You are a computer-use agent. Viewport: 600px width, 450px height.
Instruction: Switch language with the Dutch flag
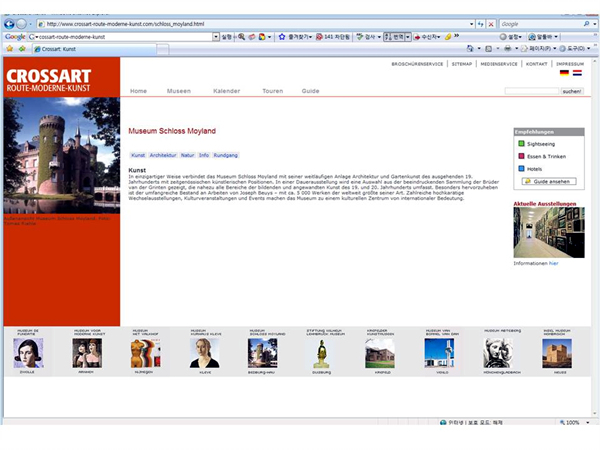pyautogui.click(x=577, y=73)
